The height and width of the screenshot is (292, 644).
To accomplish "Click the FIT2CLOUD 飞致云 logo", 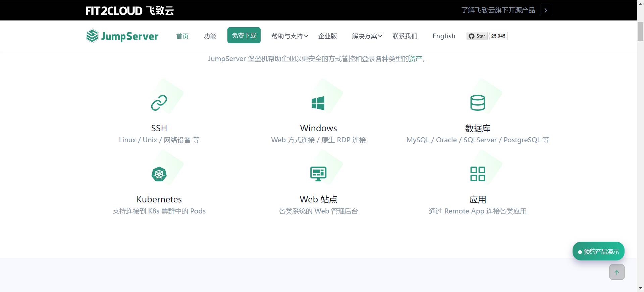I will point(129,11).
